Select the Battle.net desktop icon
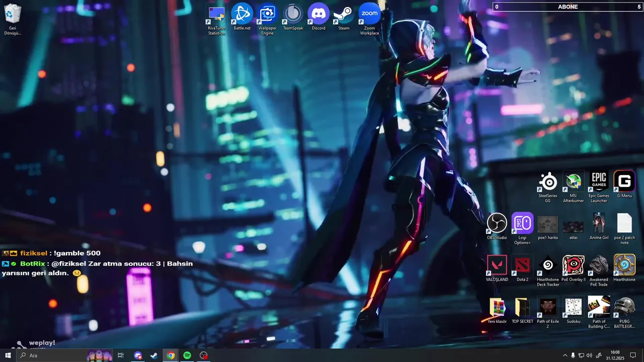This screenshot has height=362, width=644. (242, 17)
